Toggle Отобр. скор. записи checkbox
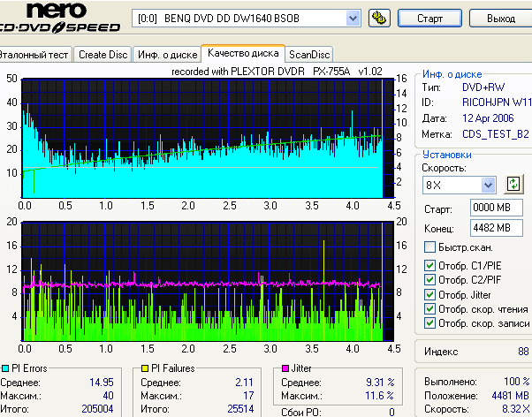 point(429,323)
